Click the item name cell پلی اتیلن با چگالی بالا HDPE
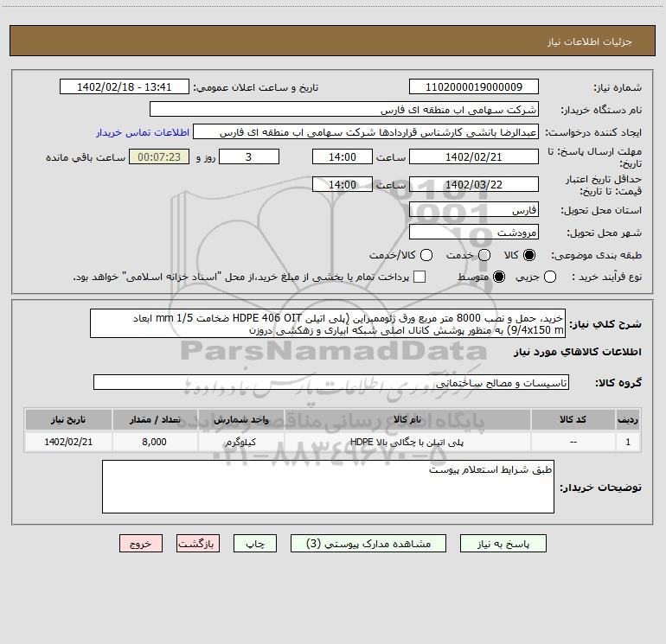666x644 pixels. [x=407, y=442]
